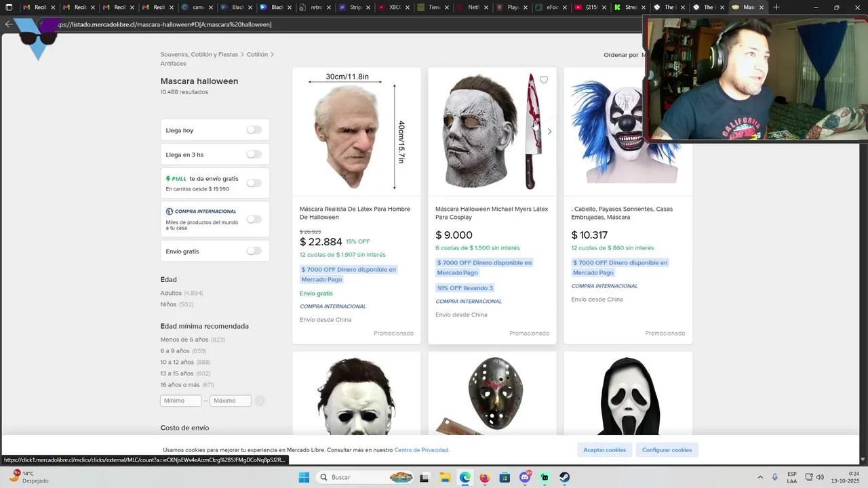Filter by 10 a 12 años

point(177,363)
